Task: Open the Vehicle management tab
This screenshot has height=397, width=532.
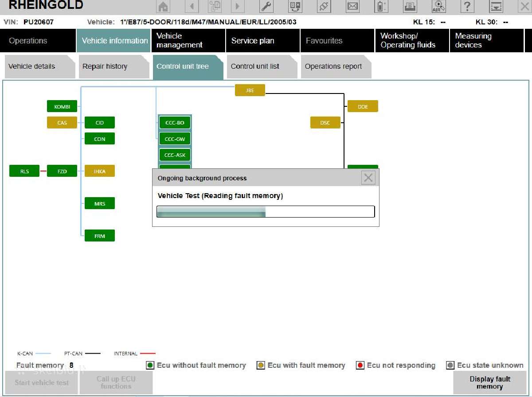Action: click(188, 41)
